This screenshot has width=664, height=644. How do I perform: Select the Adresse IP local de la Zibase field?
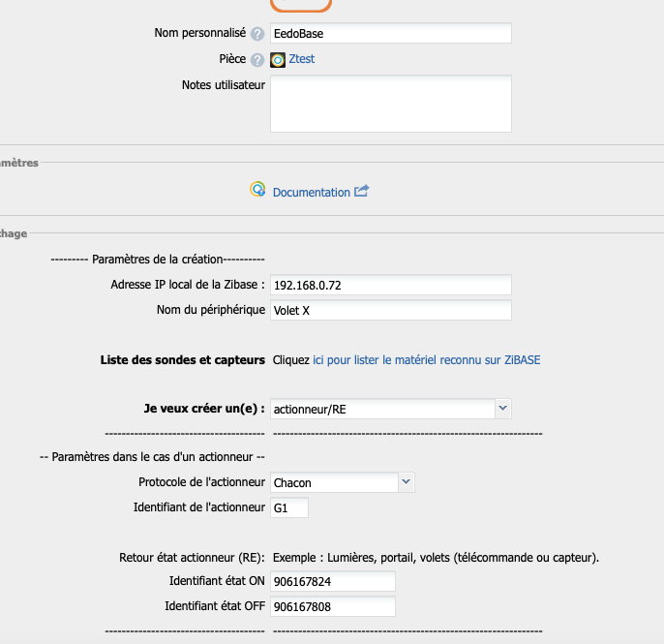point(390,286)
